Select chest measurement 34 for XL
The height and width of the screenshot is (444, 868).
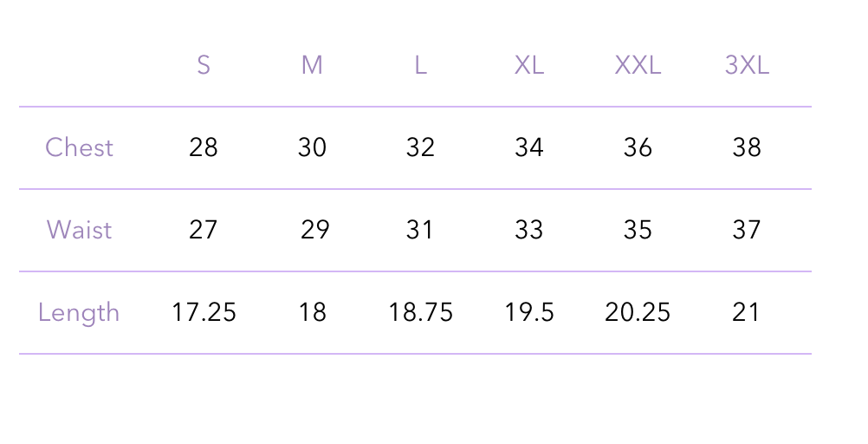click(529, 147)
